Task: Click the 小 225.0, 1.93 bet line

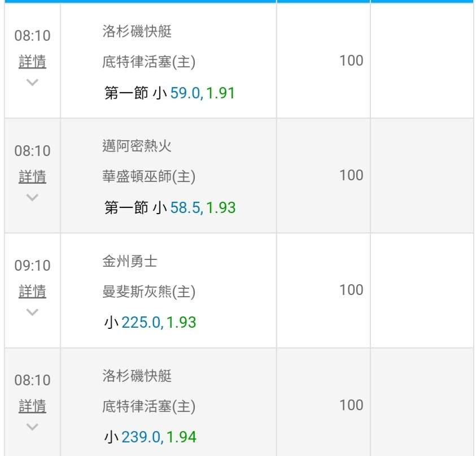Action: (x=150, y=323)
